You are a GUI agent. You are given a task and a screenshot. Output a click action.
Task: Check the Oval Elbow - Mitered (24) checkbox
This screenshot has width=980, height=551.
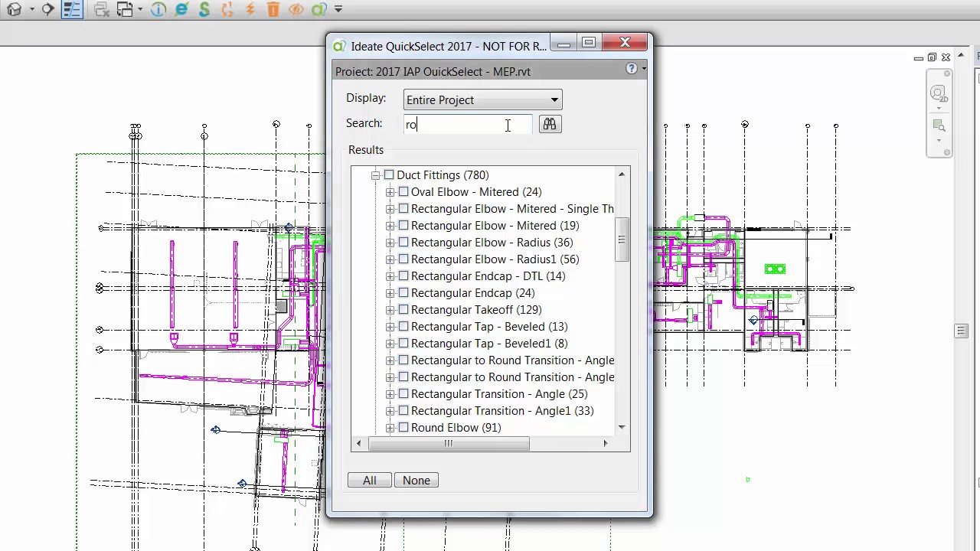pos(403,192)
